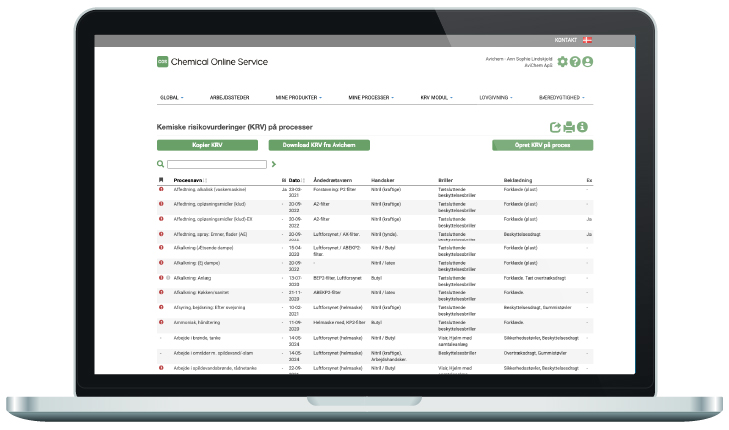Open settings via the gear icon
The height and width of the screenshot is (430, 729).
coord(563,62)
